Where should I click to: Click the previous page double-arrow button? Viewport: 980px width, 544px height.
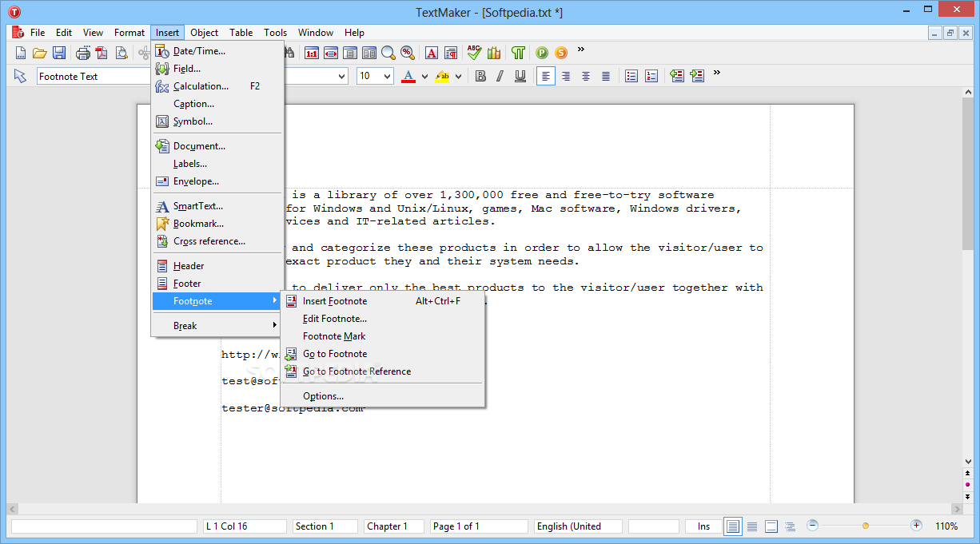(968, 473)
